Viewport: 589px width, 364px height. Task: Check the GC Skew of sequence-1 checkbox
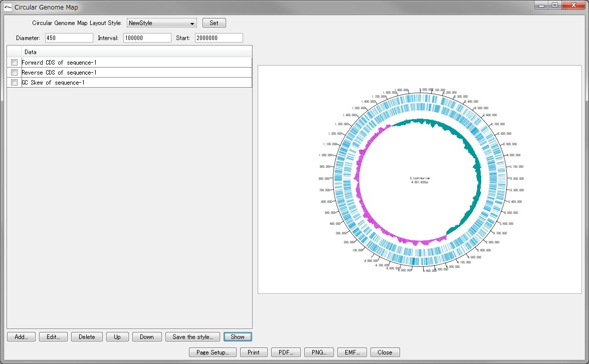coord(14,82)
